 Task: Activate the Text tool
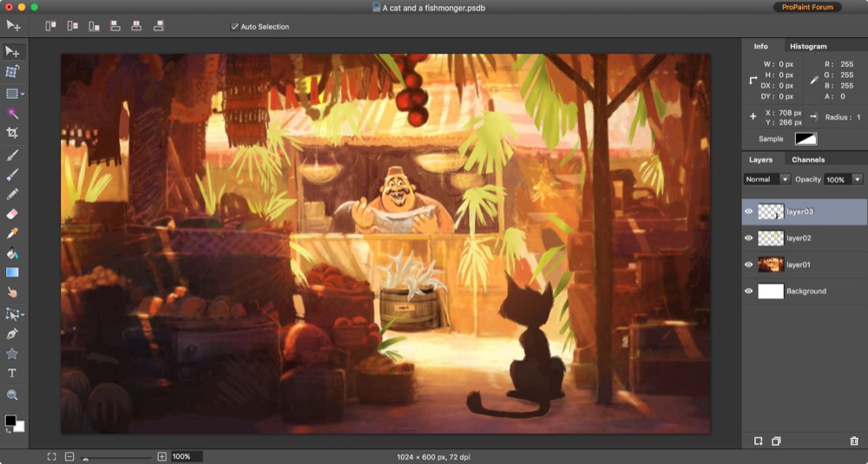coord(12,373)
